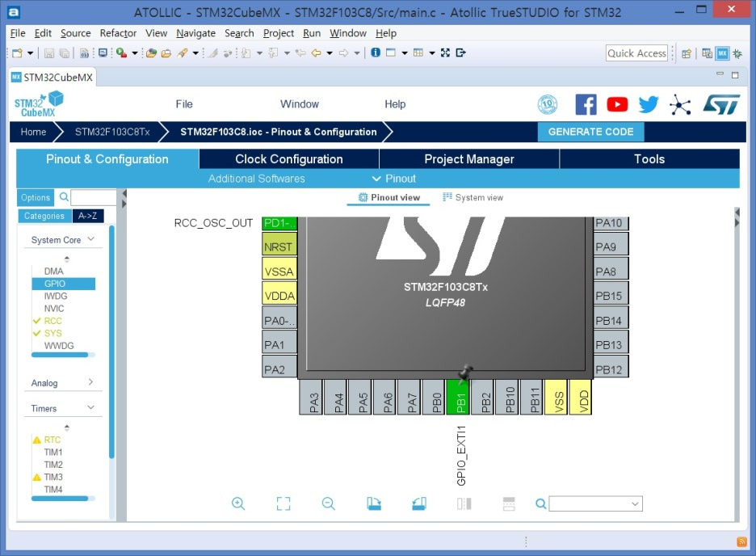The image size is (756, 556).
Task: Click the System Core horizontal scrollbar
Action: point(61,355)
